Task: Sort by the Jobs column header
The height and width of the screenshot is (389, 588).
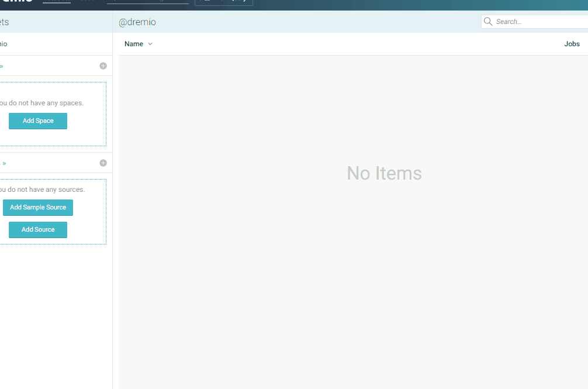Action: [572, 44]
